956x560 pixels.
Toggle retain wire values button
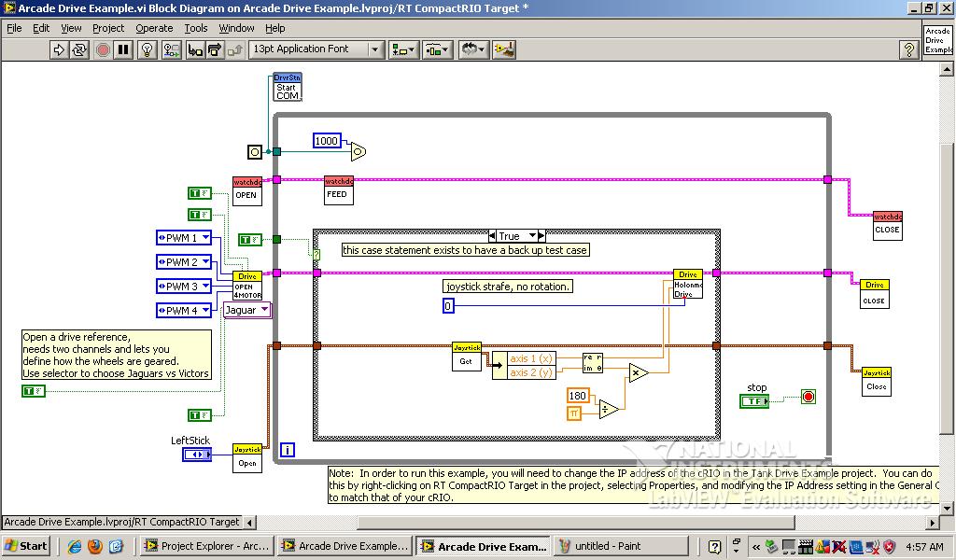click(172, 49)
